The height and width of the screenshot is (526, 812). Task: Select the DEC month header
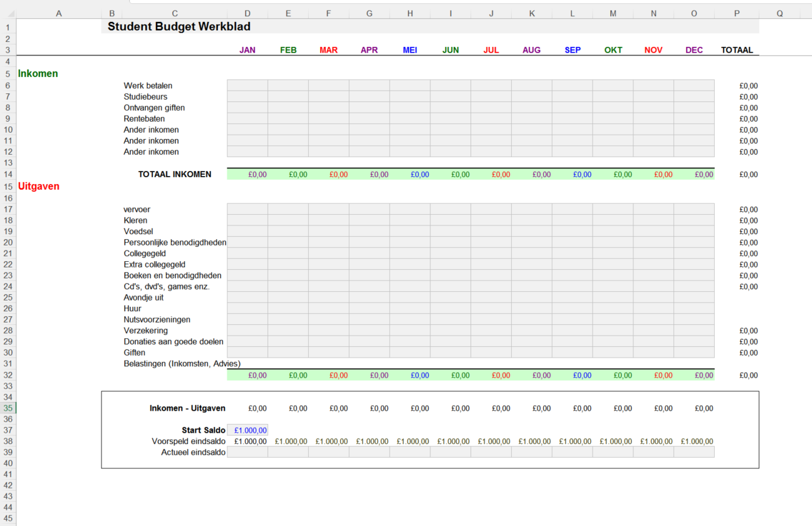pos(694,50)
